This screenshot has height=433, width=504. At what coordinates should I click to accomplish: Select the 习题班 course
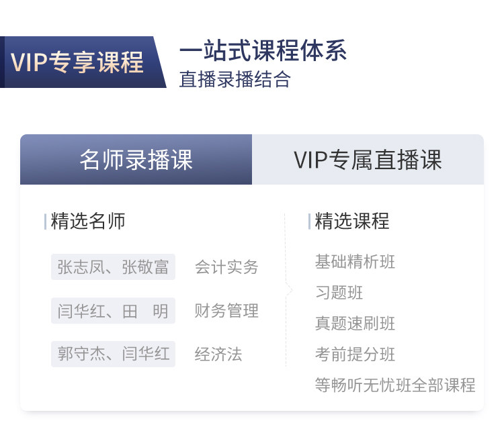(x=339, y=293)
